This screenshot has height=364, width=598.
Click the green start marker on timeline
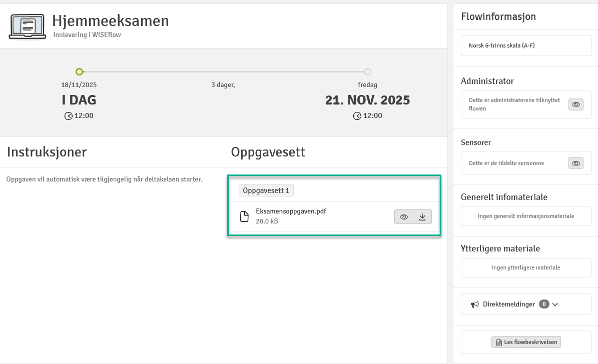tap(80, 71)
